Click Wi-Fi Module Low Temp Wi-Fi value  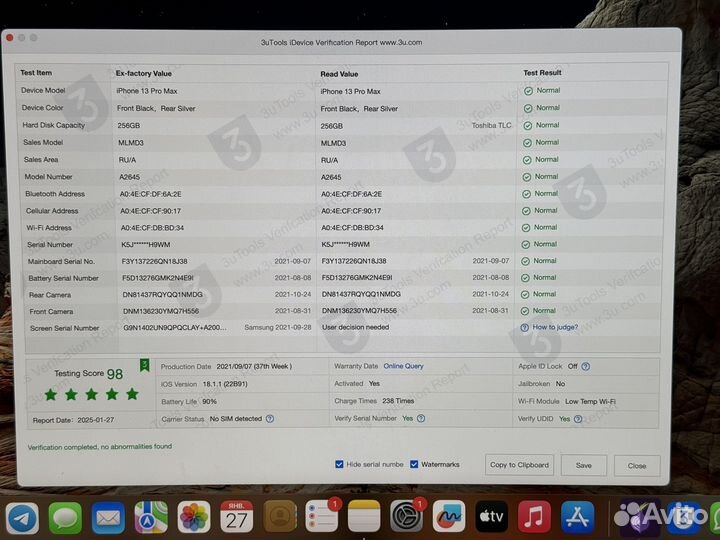click(590, 401)
